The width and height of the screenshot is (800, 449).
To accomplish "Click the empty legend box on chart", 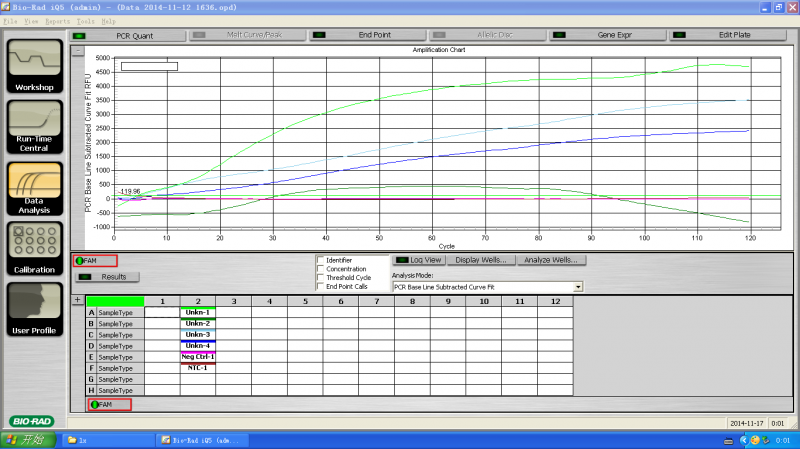I will [149, 66].
